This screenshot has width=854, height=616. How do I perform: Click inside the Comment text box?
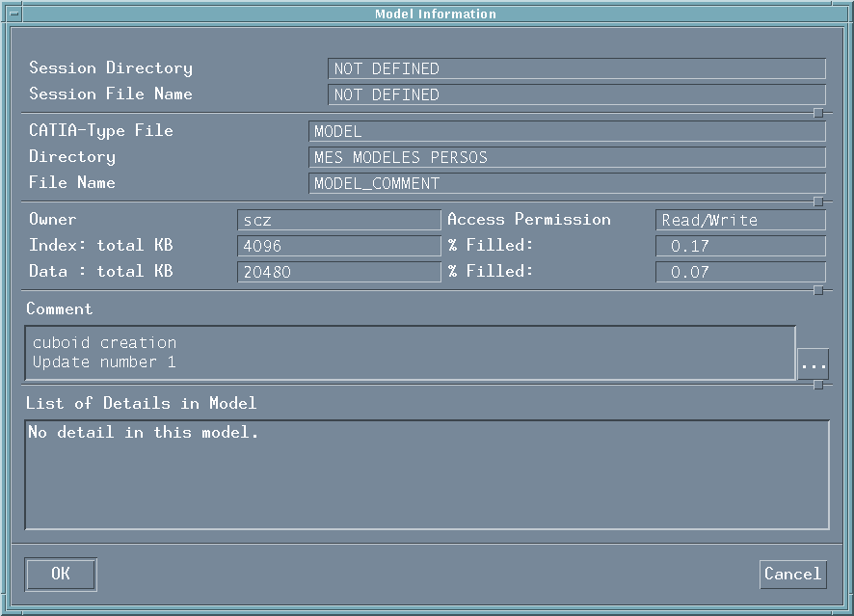[x=410, y=353]
